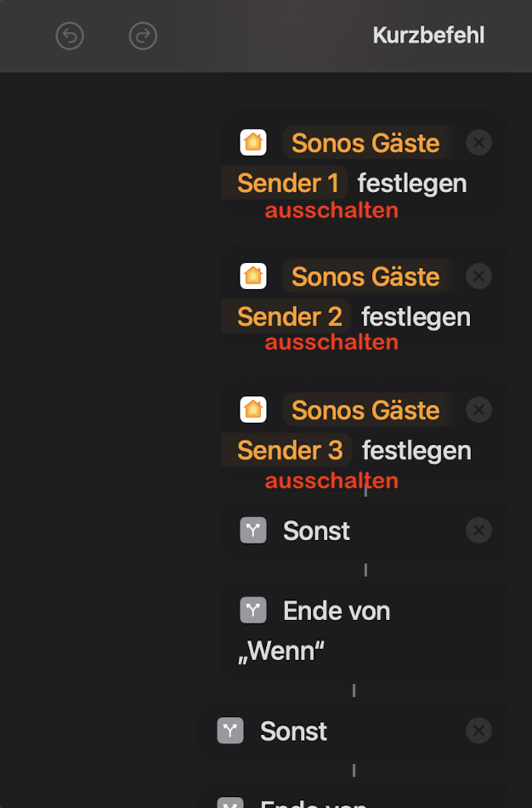The image size is (532, 808).
Task: Click the undo arrow in toolbar
Action: click(70, 36)
